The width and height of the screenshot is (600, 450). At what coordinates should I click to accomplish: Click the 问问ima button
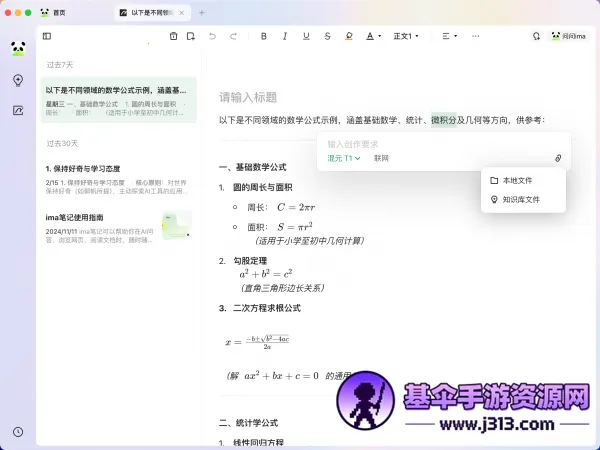(x=568, y=36)
